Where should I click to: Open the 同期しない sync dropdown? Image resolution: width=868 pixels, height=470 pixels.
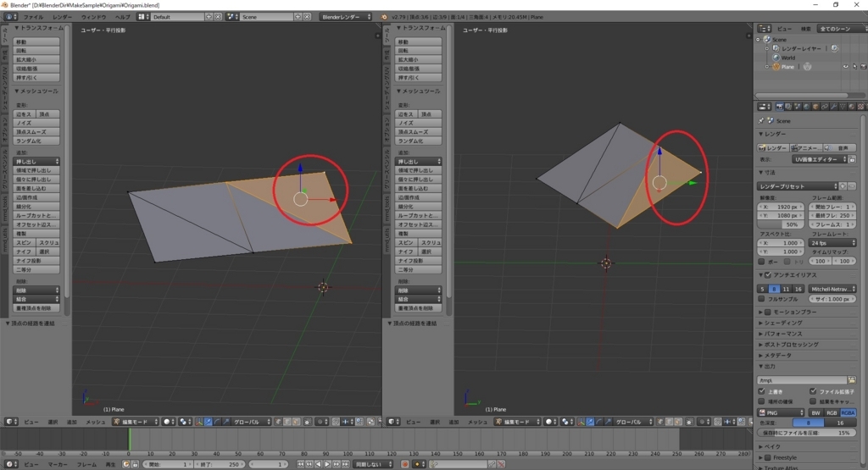pos(374,464)
